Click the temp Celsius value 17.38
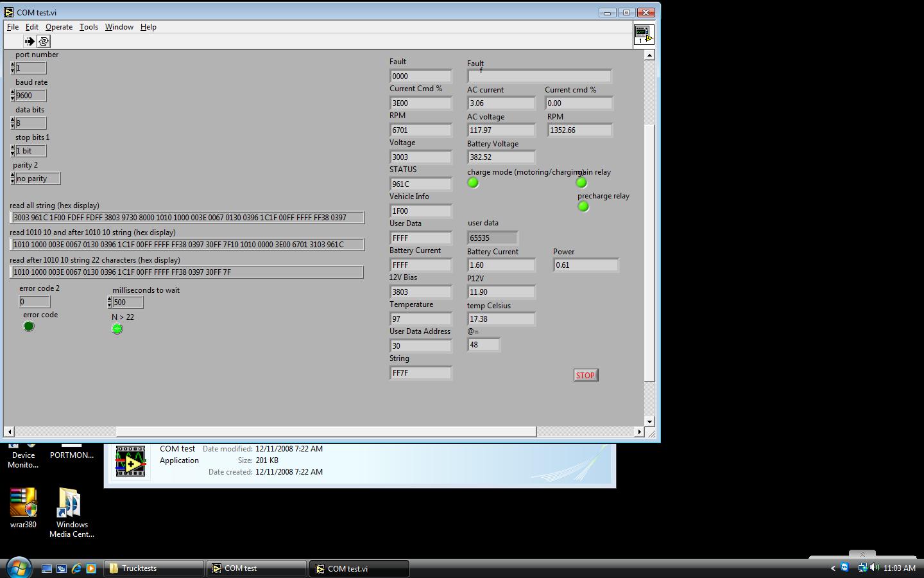924x578 pixels. pyautogui.click(x=501, y=319)
